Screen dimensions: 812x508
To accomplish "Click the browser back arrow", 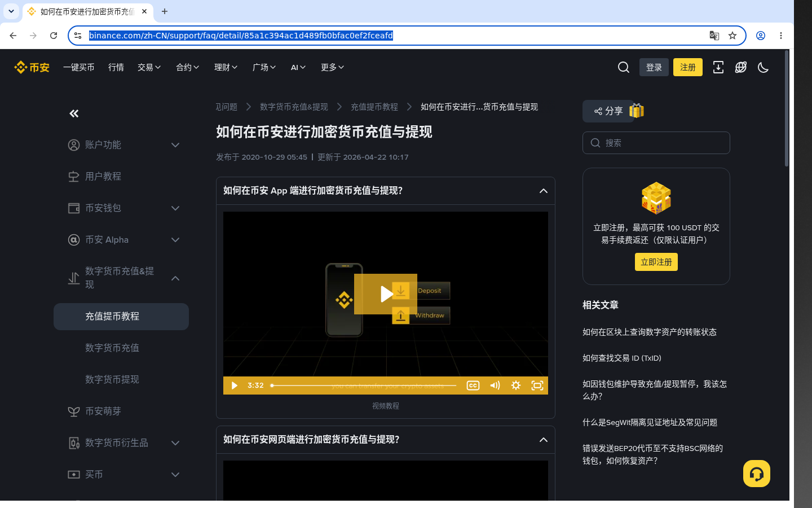I will point(13,36).
